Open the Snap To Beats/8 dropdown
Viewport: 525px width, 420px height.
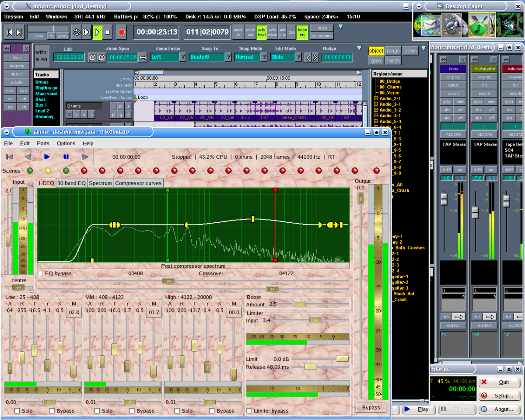(x=228, y=57)
